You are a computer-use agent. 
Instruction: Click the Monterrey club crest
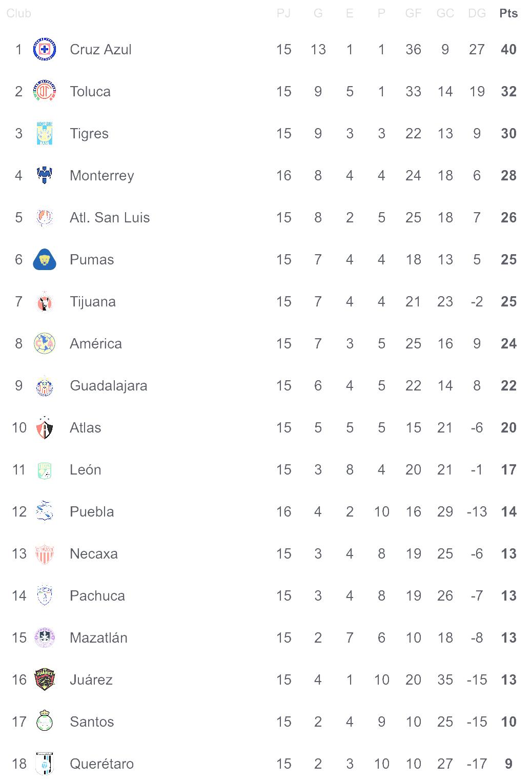point(45,176)
